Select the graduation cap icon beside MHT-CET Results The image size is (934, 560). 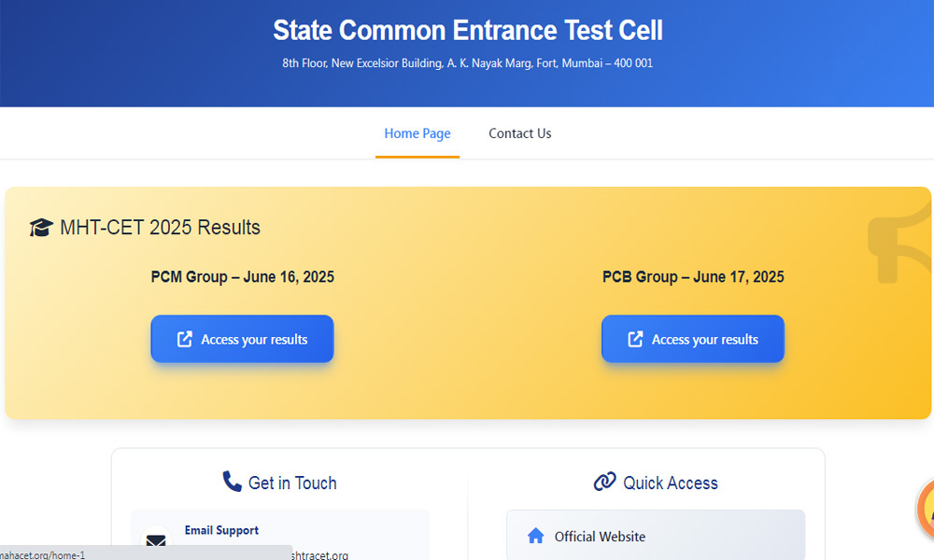tap(41, 227)
